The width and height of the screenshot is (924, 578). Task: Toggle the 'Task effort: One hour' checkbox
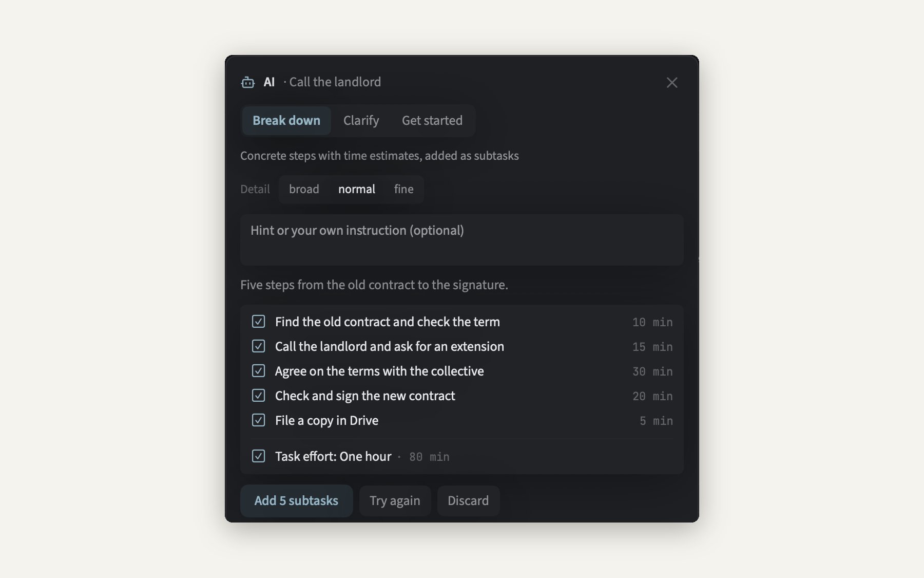[x=259, y=456]
